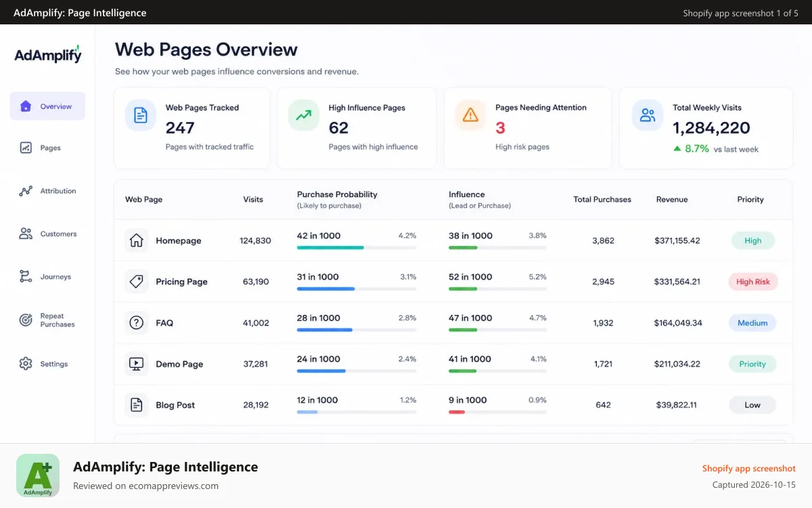Click the Visits column header
812x508 pixels.
click(x=253, y=200)
